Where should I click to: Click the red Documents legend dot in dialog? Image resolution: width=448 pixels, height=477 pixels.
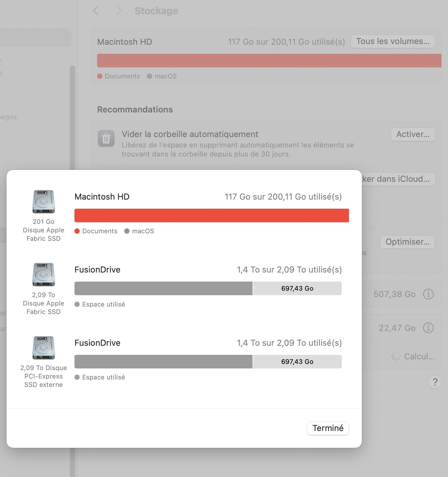[x=77, y=231]
